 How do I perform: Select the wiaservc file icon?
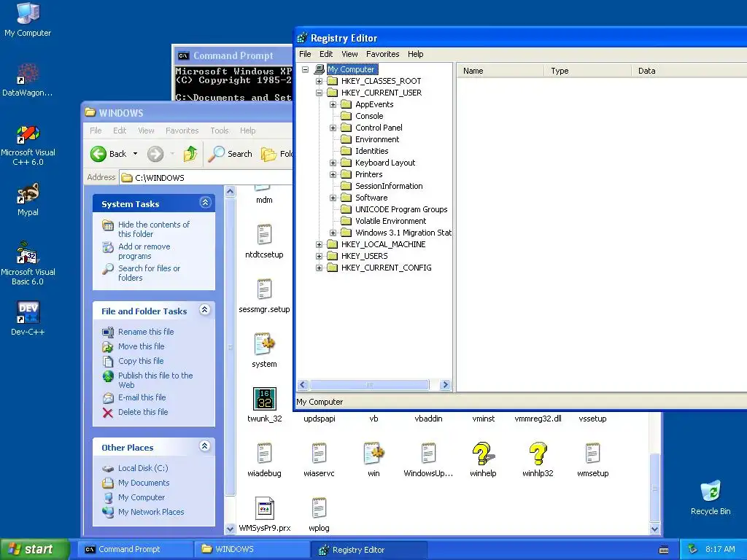(x=320, y=454)
